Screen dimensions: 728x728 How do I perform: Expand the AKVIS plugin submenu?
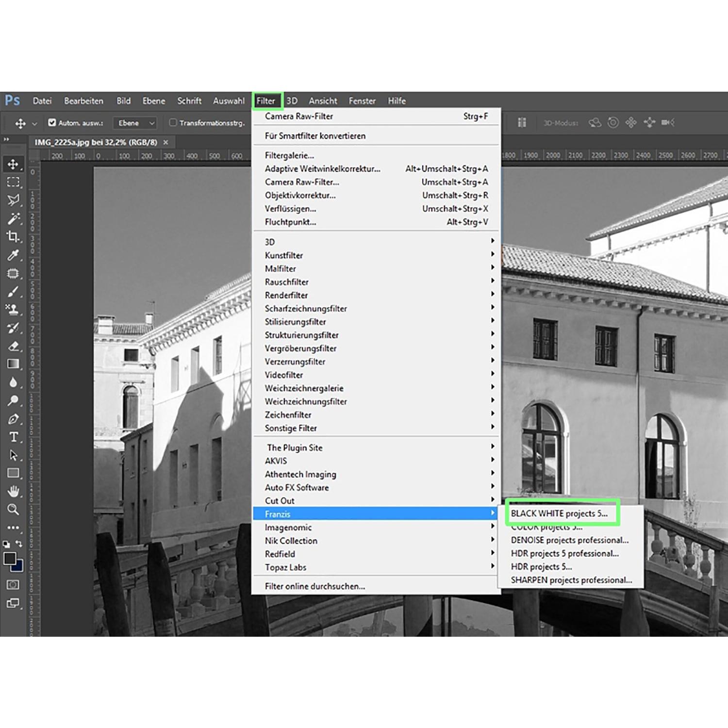376,461
